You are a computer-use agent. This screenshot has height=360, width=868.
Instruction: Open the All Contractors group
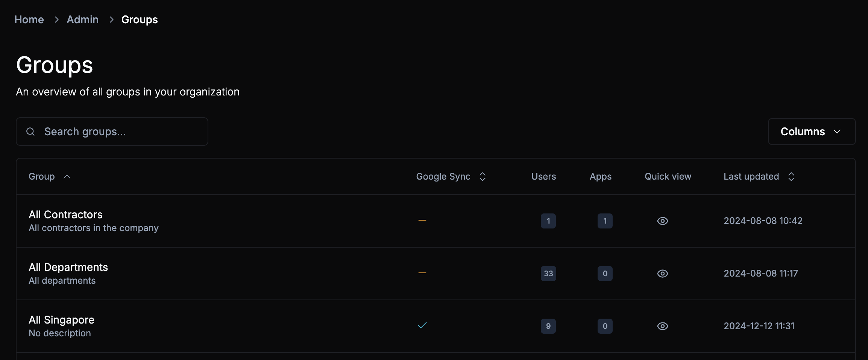pos(65,215)
